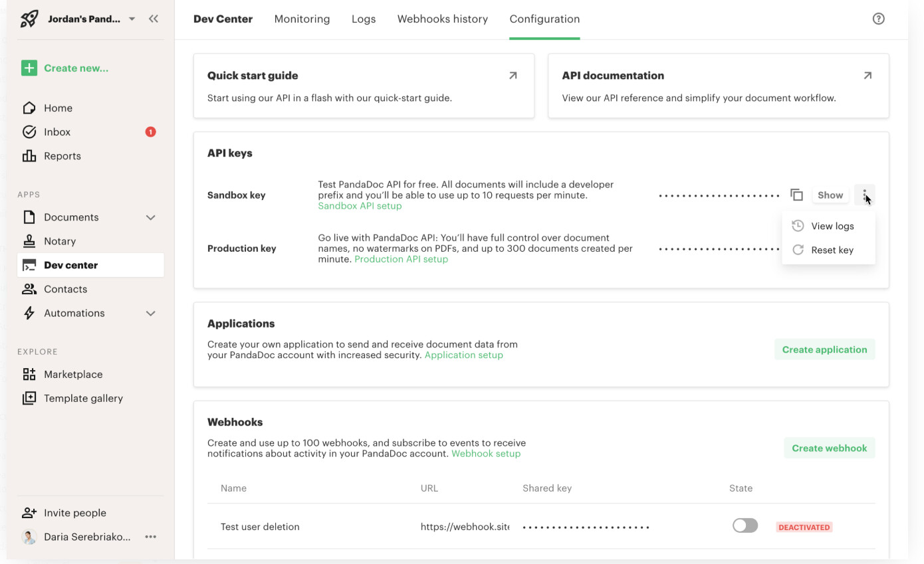This screenshot has height=564, width=924.
Task: Open Quick start guide arrow icon
Action: tap(513, 76)
